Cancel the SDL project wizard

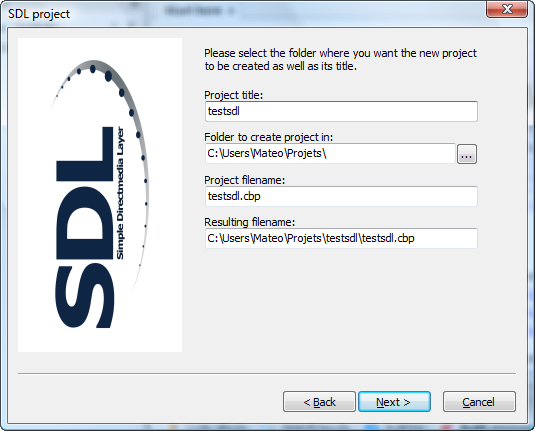click(x=479, y=402)
